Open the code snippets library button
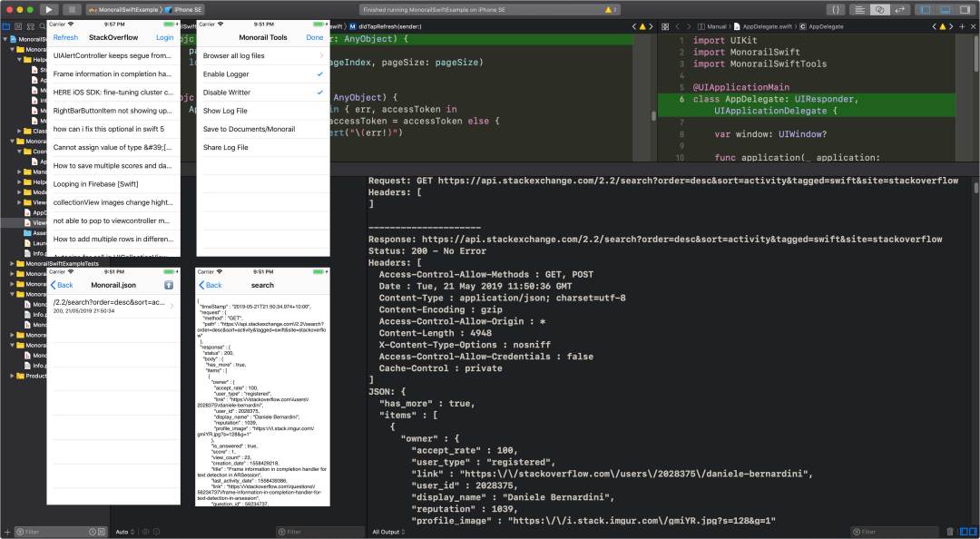This screenshot has width=980, height=539. [x=836, y=9]
